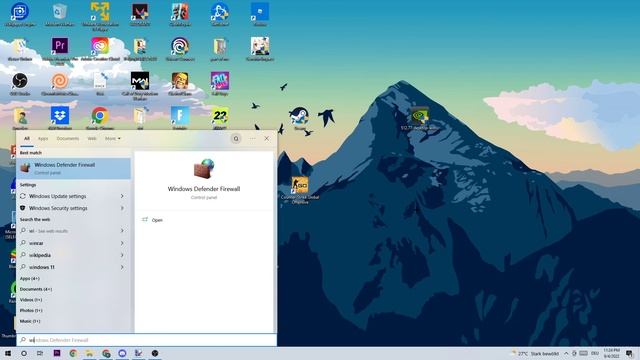Expand arrow beside windows 11 suggestion
This screenshot has height=360, width=640.
pyautogui.click(x=122, y=267)
